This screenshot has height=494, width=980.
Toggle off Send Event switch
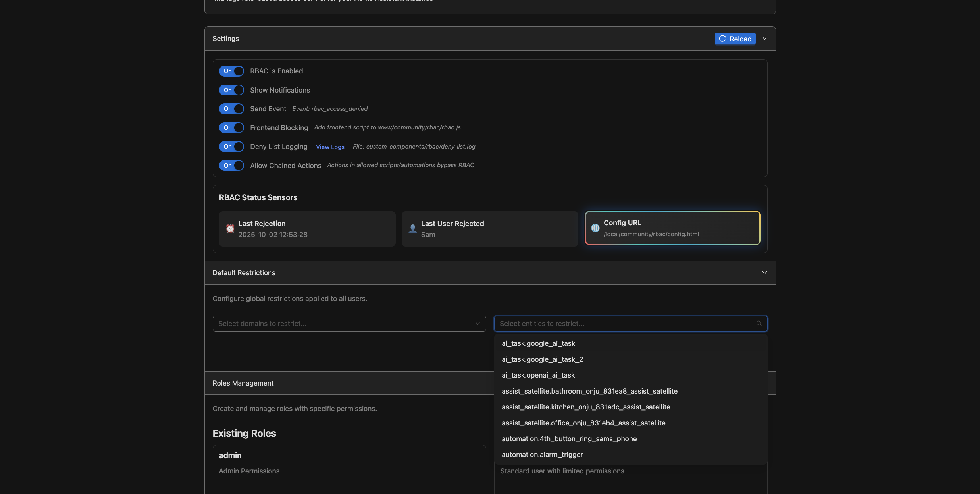click(231, 109)
